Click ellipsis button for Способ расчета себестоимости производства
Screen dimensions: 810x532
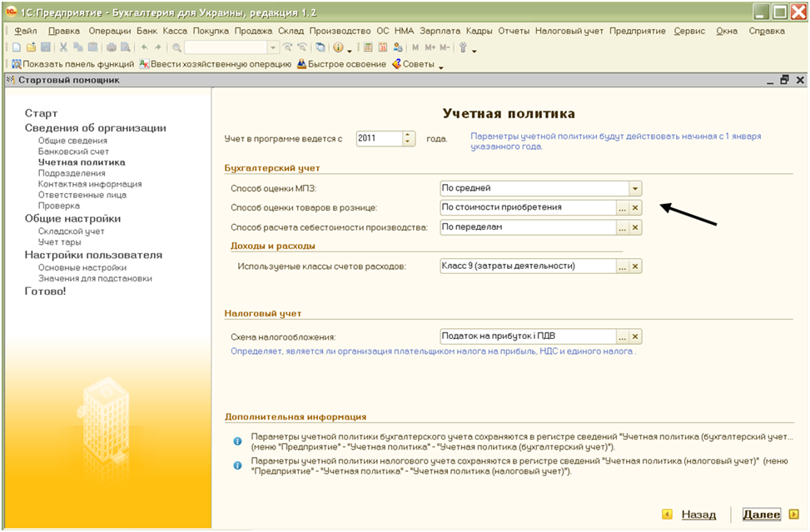623,228
